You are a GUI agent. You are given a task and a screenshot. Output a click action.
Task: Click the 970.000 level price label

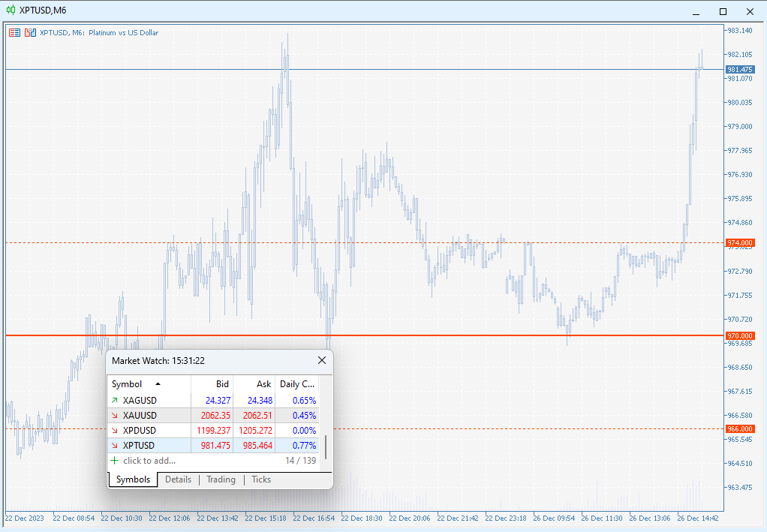click(740, 336)
